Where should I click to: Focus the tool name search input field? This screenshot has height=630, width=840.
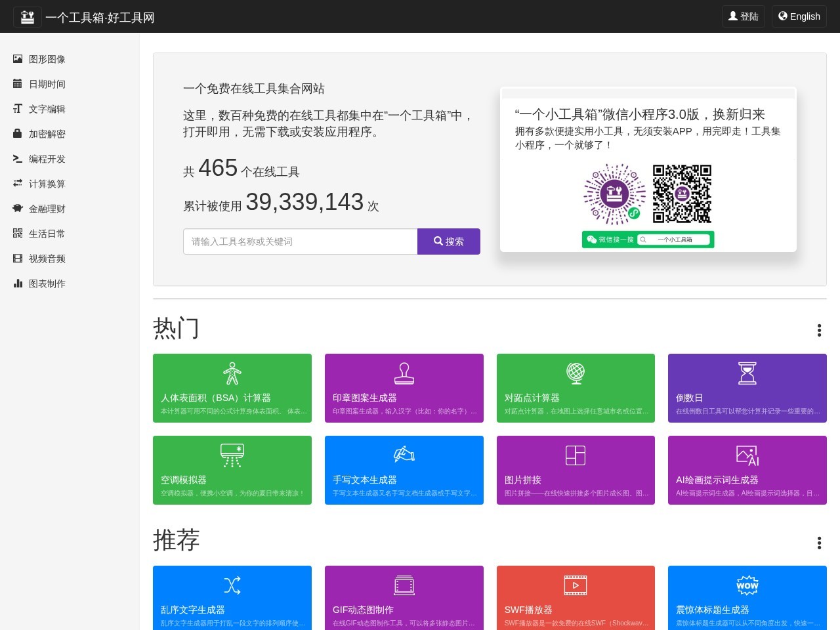[301, 241]
